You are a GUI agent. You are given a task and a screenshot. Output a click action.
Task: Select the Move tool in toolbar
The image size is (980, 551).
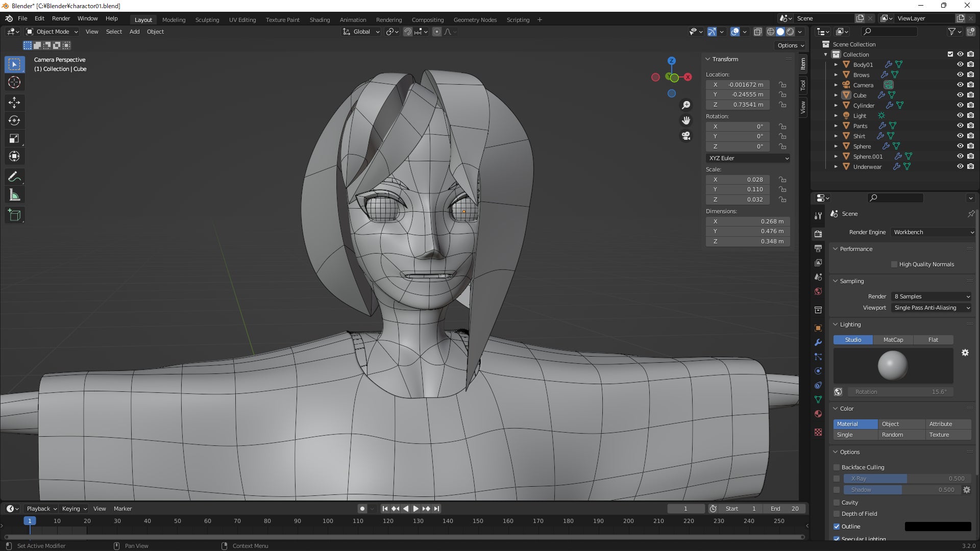pos(14,103)
